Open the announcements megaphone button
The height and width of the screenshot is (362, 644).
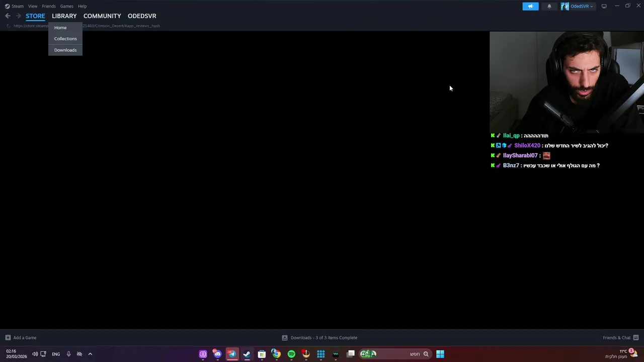pyautogui.click(x=530, y=6)
